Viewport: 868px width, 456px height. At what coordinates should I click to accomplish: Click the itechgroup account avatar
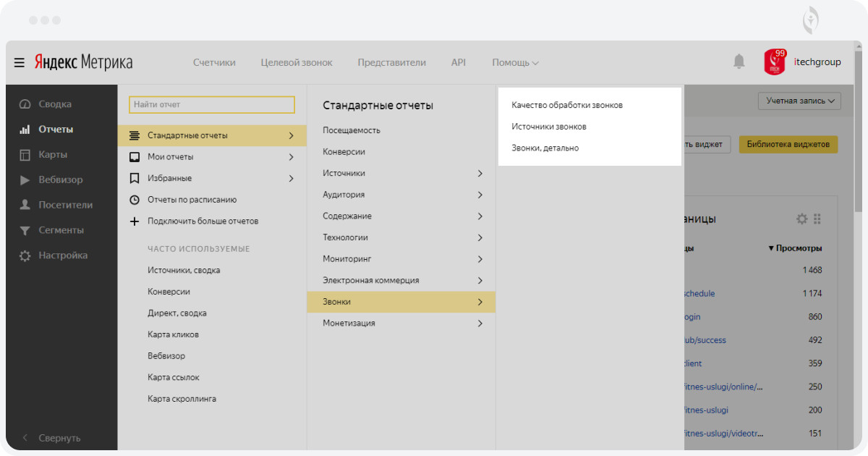pos(775,62)
